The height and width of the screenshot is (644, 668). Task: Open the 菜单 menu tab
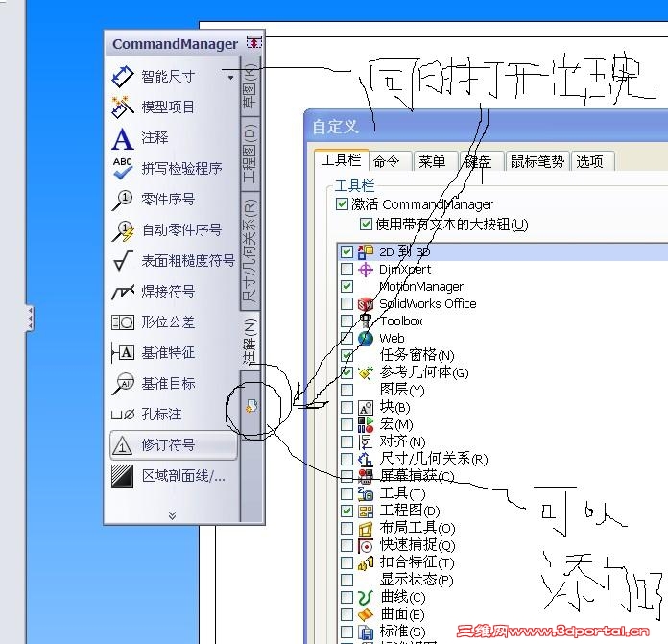coord(436,162)
